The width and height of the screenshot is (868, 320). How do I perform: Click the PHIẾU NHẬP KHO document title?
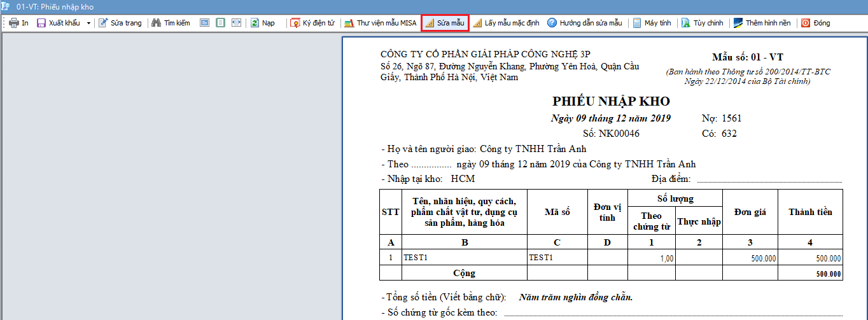pos(611,102)
